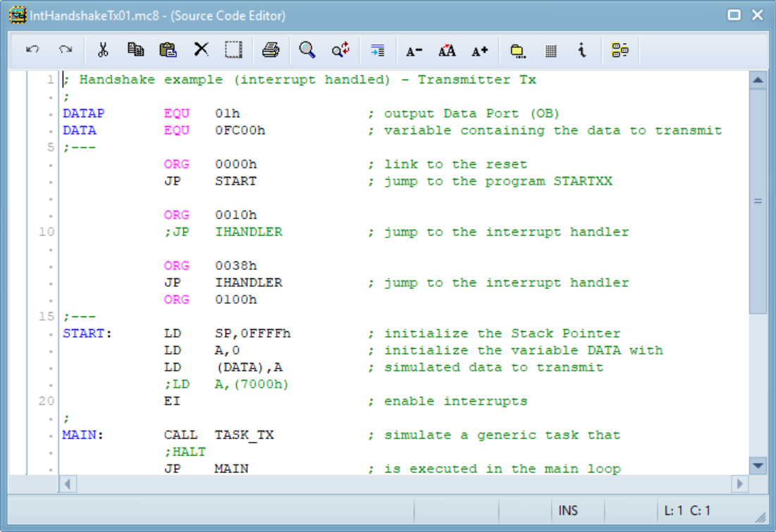Click the INS status bar indicator
Screen dimensions: 776x532
click(567, 510)
